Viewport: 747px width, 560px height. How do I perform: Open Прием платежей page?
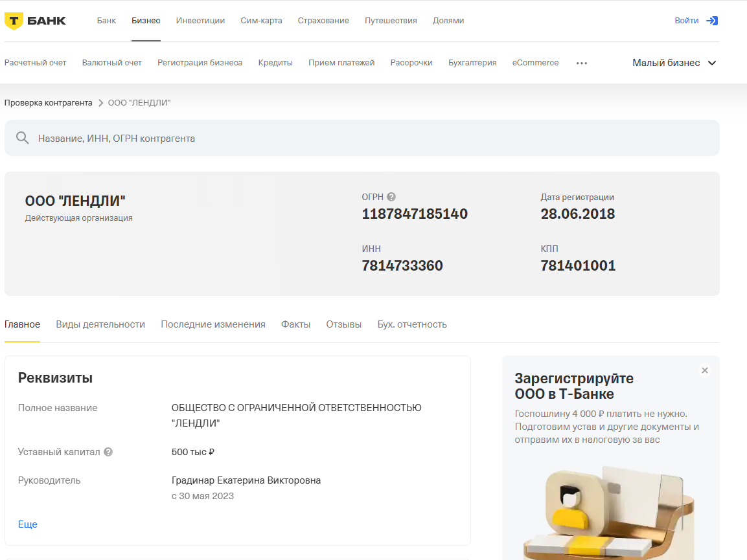point(341,62)
